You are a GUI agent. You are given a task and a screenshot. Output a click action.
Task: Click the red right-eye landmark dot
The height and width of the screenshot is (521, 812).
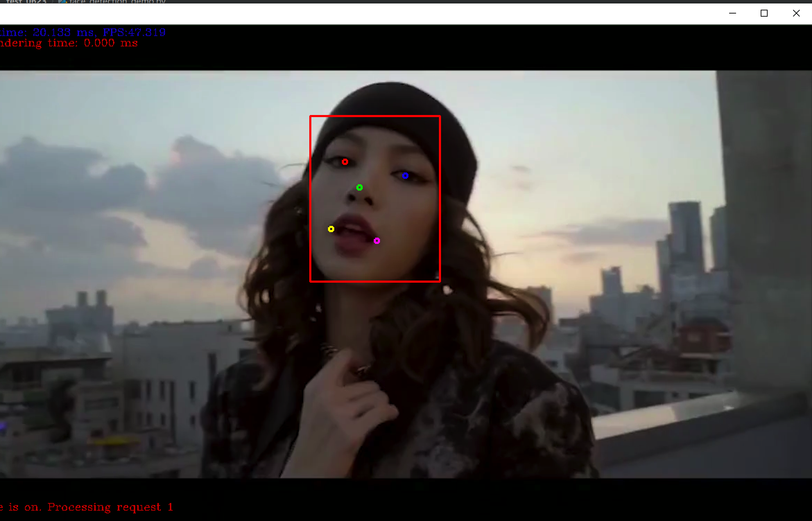click(345, 162)
